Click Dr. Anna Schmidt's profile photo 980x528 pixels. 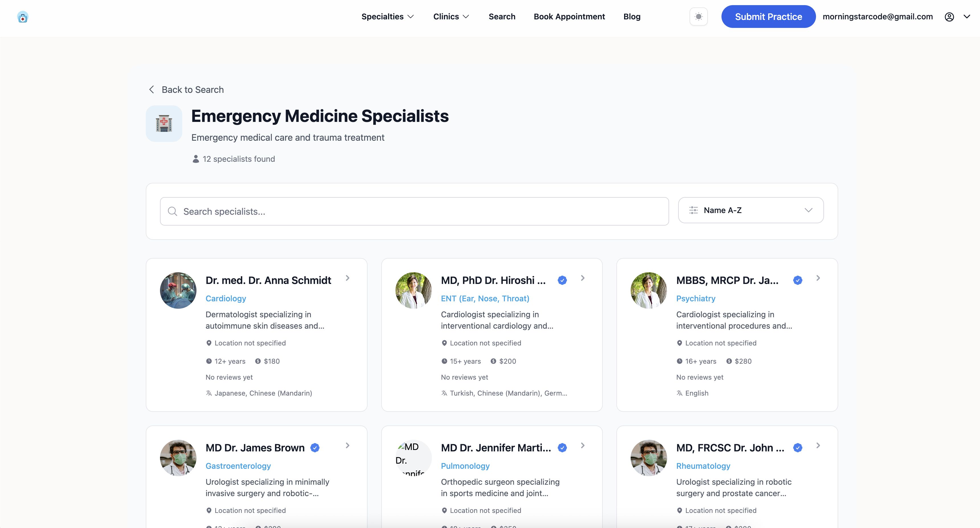178,290
